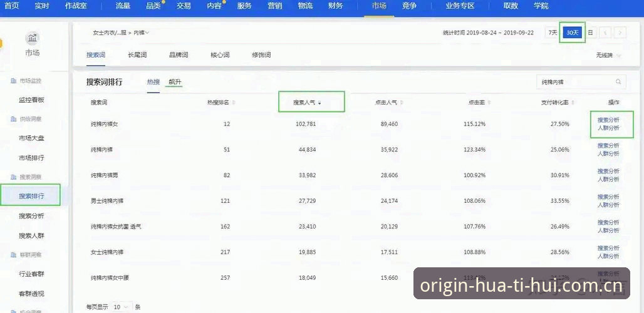This screenshot has width=644, height=313.
Task: Open 市场 in top navigation
Action: (x=378, y=6)
